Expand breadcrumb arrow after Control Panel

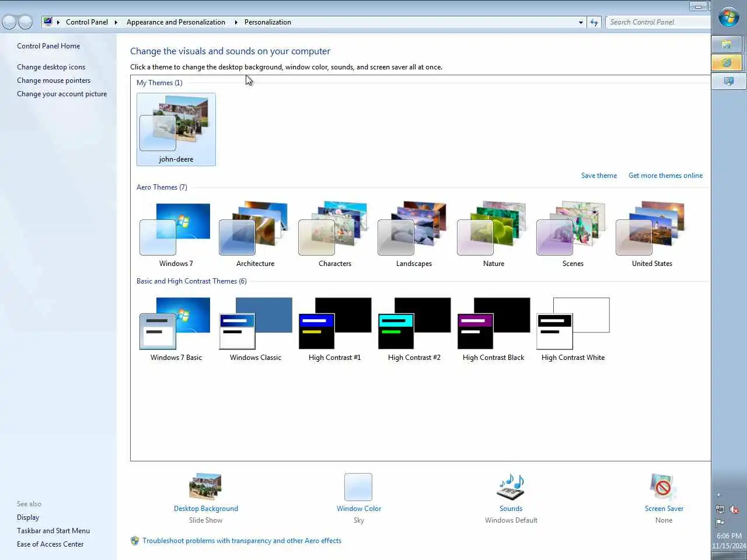(116, 22)
